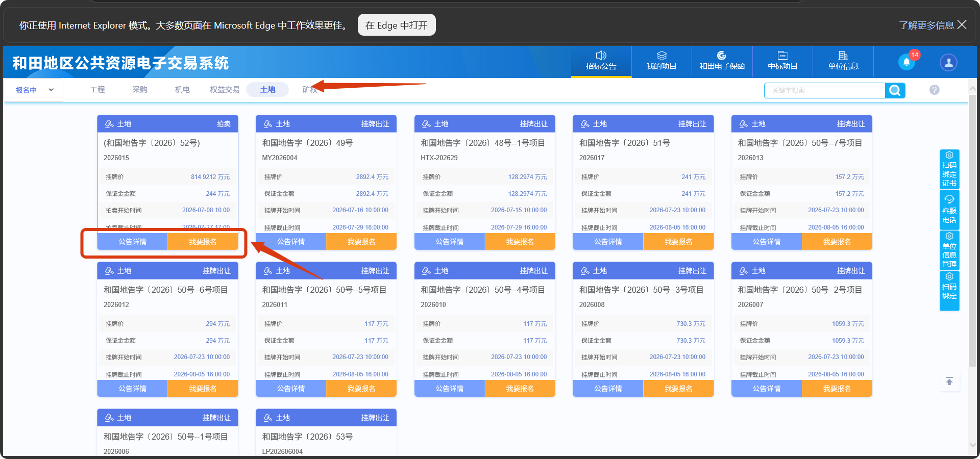Open 我的项目 navigation item

[661, 61]
